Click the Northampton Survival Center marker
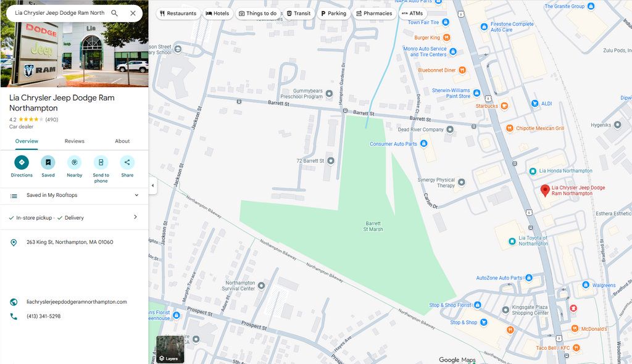Viewport: 632px width, 364px height. tap(261, 286)
